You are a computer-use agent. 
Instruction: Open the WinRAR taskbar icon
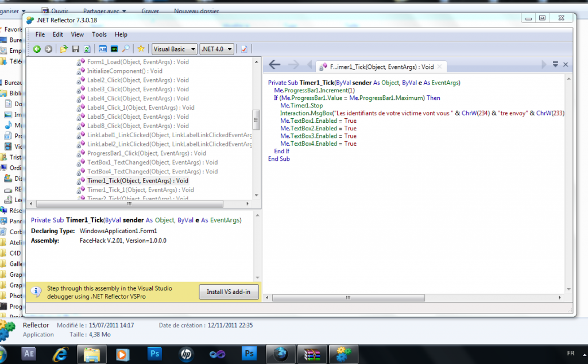click(x=312, y=354)
